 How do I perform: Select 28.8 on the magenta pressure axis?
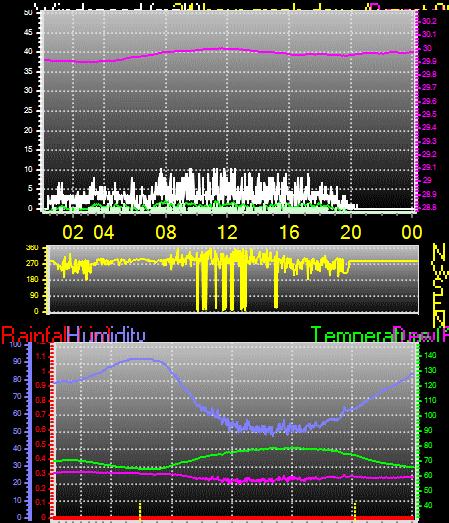(429, 207)
